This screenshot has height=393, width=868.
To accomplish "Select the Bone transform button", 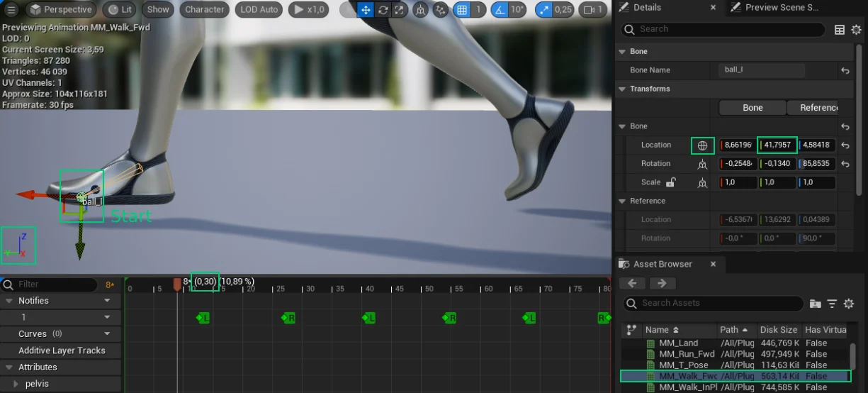I will click(753, 108).
